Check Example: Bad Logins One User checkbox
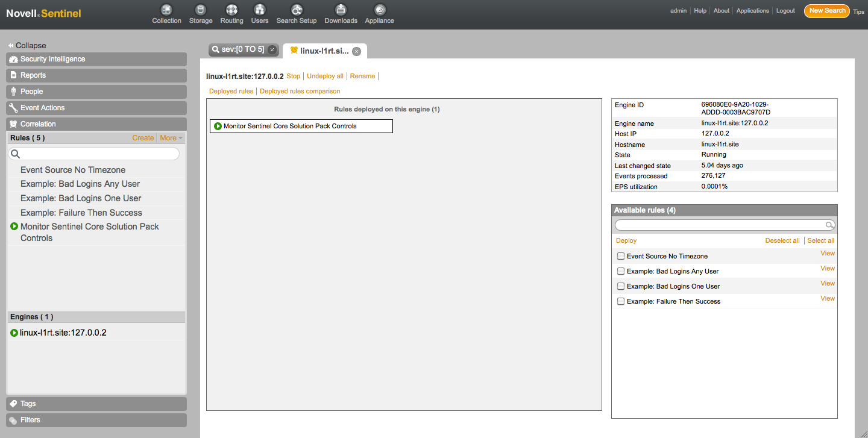868x438 pixels. point(621,286)
